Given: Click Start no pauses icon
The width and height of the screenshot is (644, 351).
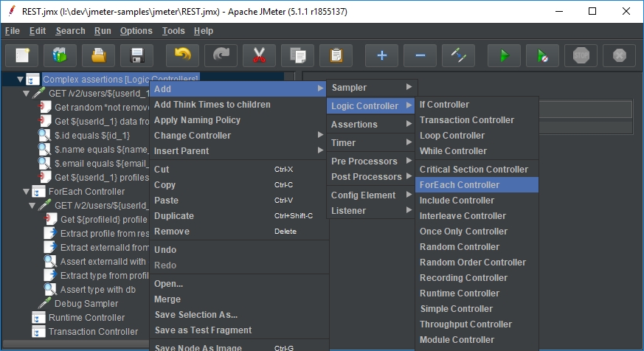Looking at the screenshot, I should pos(542,55).
